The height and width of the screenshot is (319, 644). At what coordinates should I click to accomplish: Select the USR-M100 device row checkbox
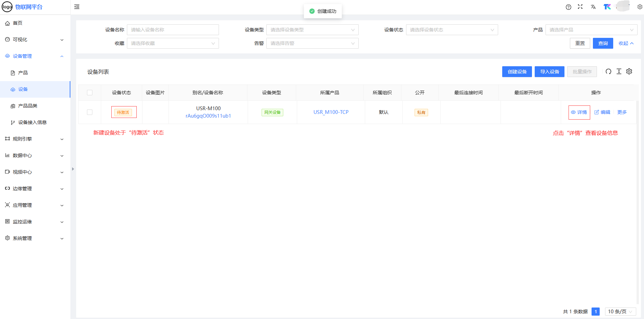(x=90, y=112)
